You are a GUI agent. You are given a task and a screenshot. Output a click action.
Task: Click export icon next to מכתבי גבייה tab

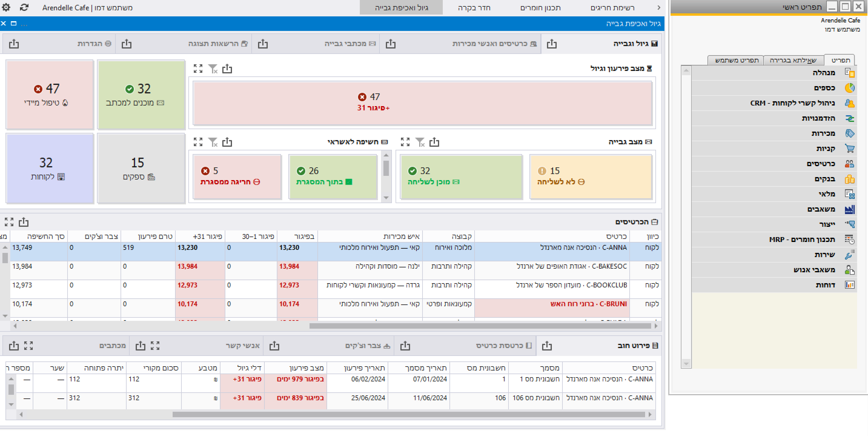tap(263, 44)
